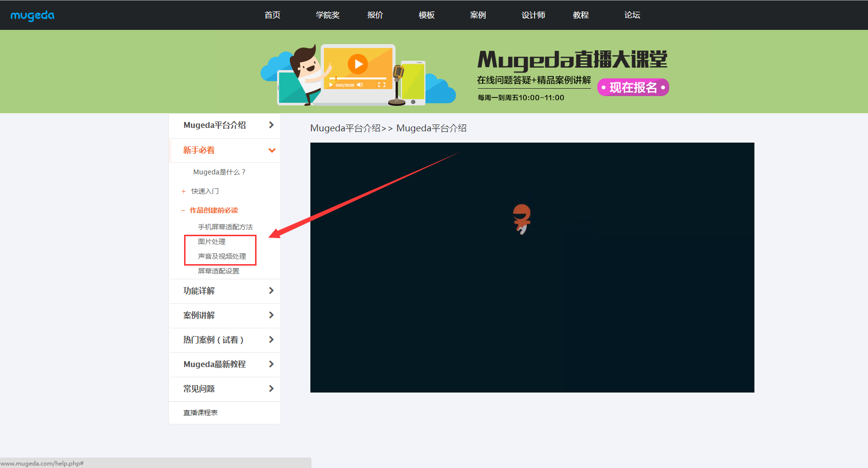
Task: Open the 论坛 nav item
Action: pos(632,15)
